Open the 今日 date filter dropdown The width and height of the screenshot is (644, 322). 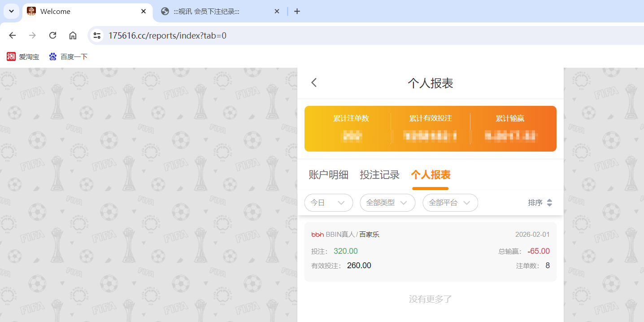[x=329, y=203]
